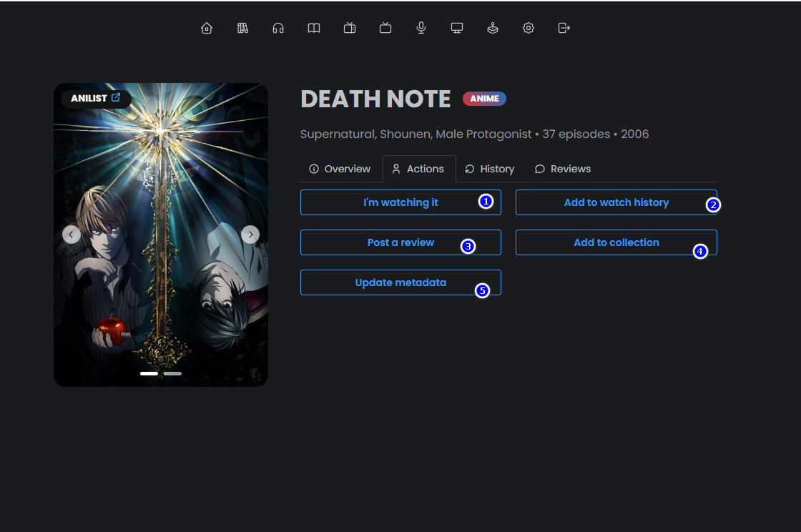801x532 pixels.
Task: Click the desktop monitor icon in navbar
Action: 457,28
